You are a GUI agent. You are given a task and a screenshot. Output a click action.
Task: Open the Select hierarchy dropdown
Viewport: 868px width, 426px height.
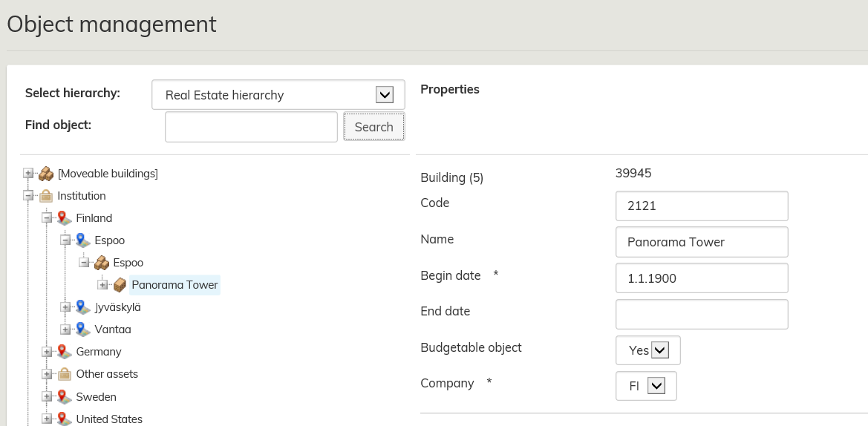coord(384,95)
